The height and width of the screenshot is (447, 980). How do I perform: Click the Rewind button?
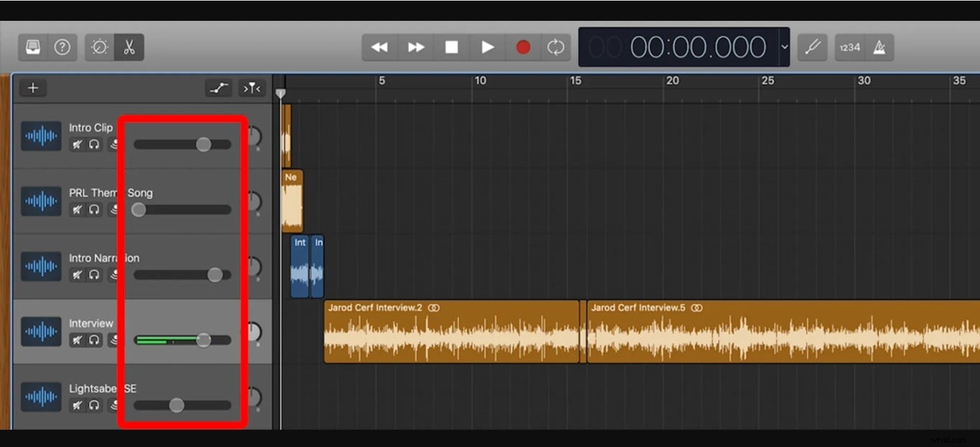tap(379, 47)
